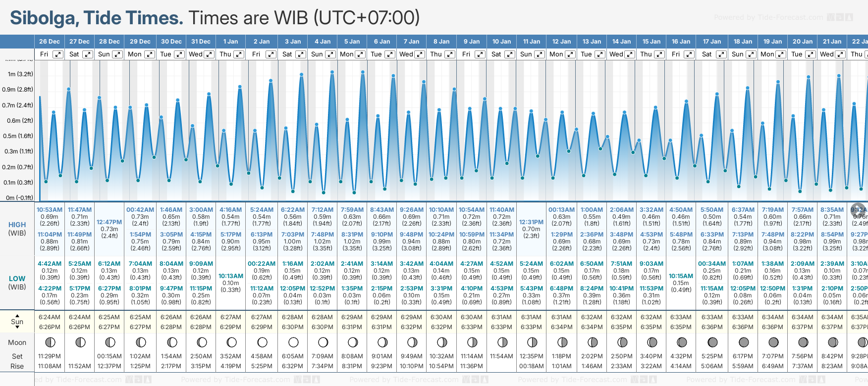Screen dimensions: 868x386
Task: Click the 10:53AM high tide on 26 Dec
Action: tap(50, 210)
